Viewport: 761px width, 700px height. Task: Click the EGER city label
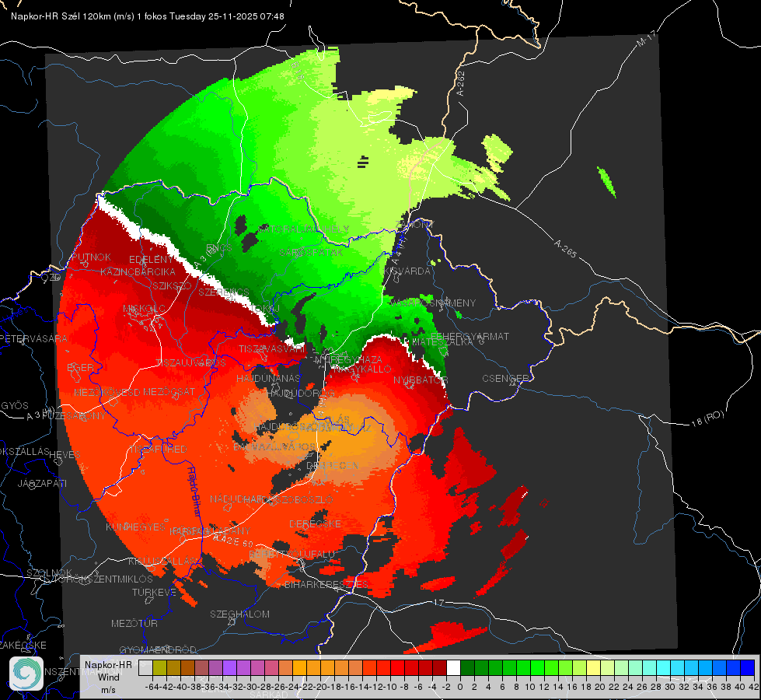tap(80, 367)
